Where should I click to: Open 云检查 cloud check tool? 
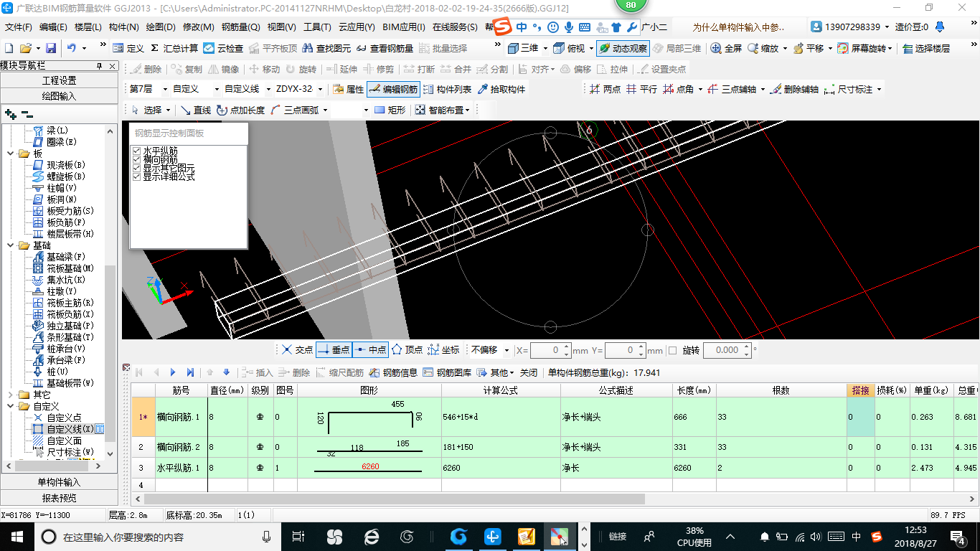(223, 48)
